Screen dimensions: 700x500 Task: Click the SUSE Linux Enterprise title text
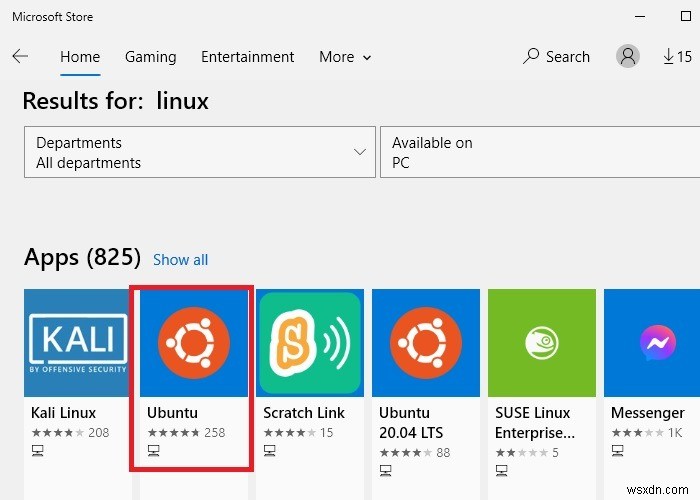535,423
